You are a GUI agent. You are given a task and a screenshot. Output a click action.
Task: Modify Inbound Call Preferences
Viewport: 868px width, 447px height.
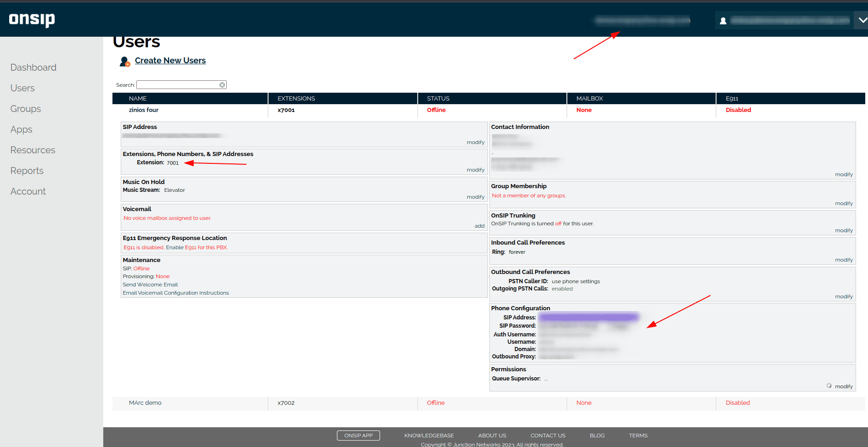844,260
